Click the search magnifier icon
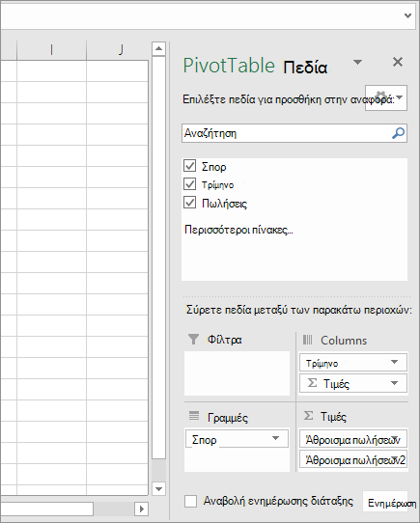 coord(398,133)
